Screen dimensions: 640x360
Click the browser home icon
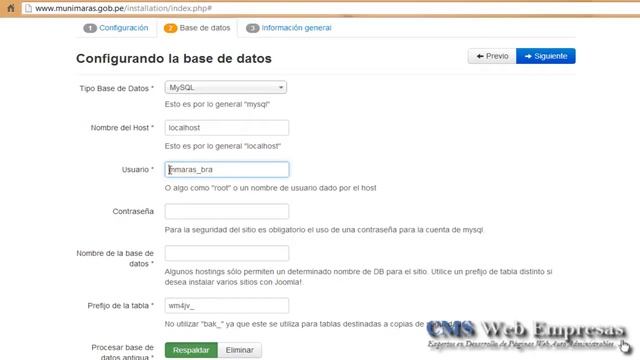[11, 8]
